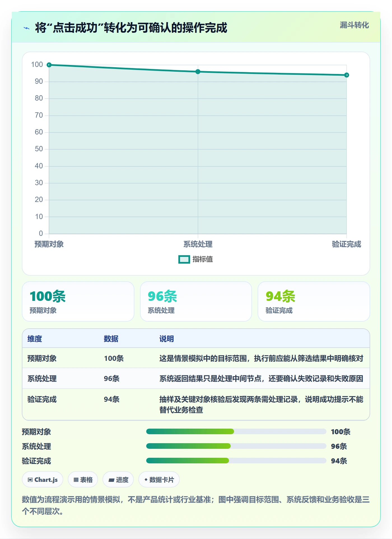
Task: Select the 预期对象 cell in the table
Action: (x=42, y=358)
